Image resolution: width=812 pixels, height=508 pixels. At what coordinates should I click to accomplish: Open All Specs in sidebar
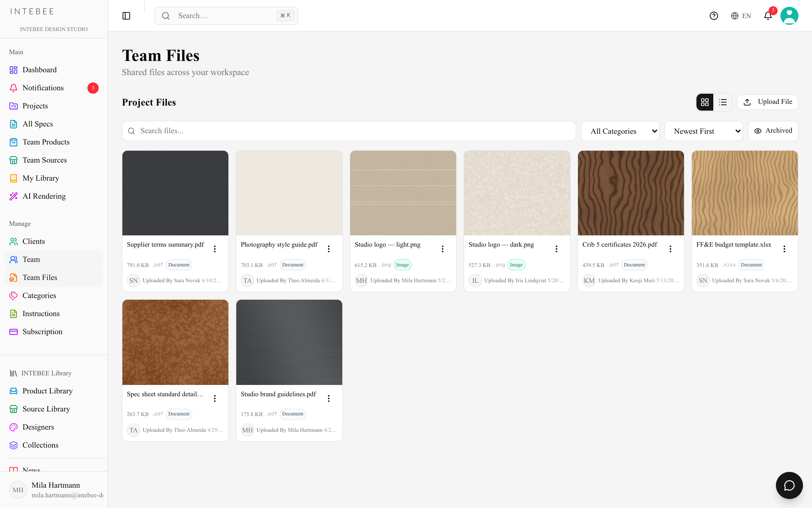(54, 124)
